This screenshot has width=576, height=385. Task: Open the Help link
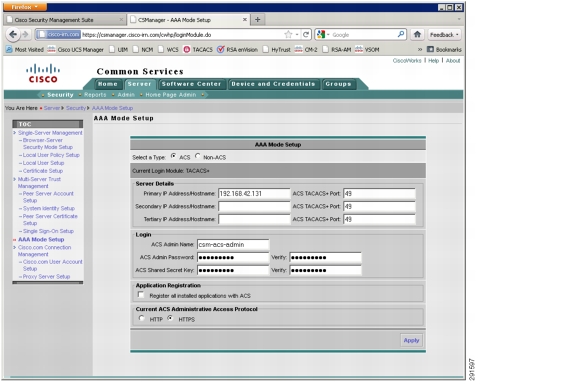tap(433, 61)
